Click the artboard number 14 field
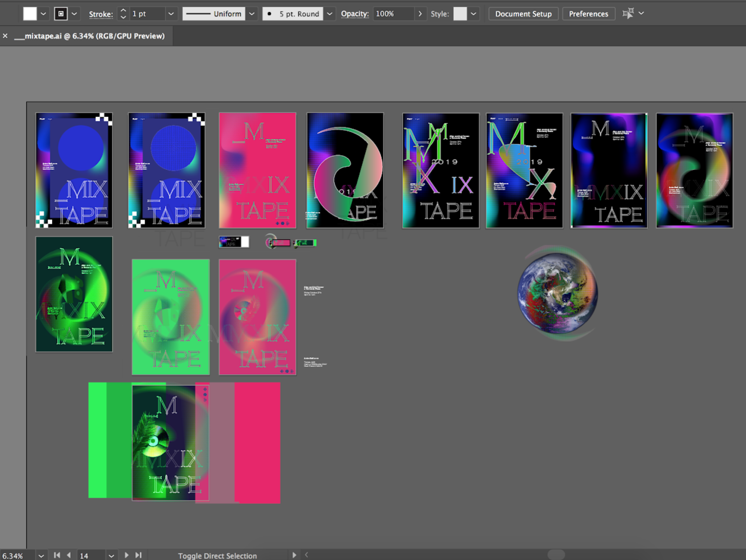The width and height of the screenshot is (746, 560). (91, 556)
